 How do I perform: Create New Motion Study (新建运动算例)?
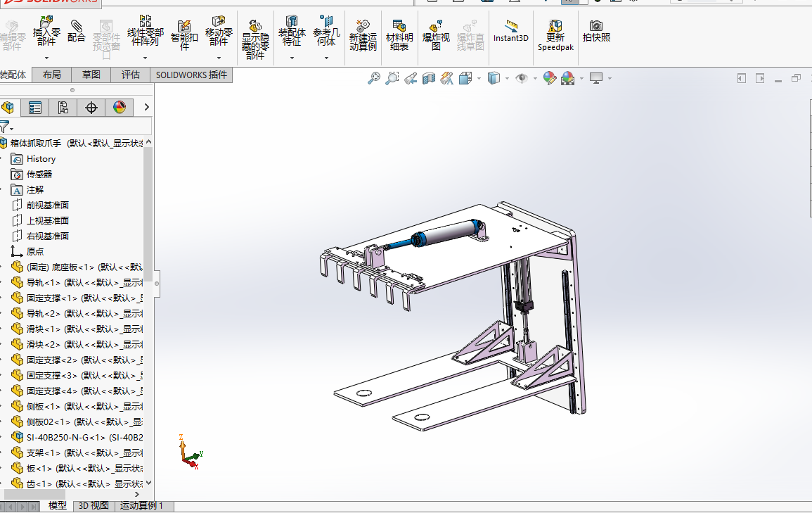(x=363, y=35)
